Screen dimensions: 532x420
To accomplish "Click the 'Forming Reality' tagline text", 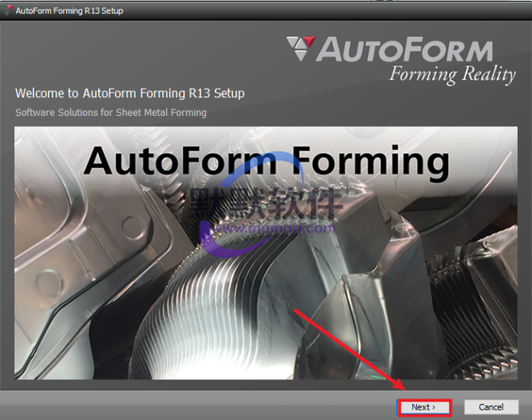I will [451, 75].
